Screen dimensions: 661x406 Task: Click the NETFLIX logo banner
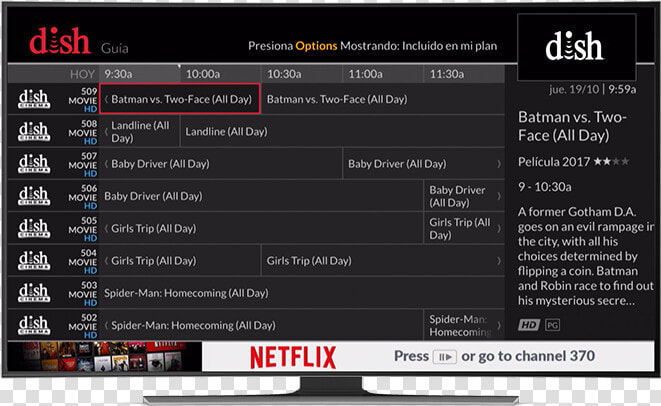coord(293,357)
